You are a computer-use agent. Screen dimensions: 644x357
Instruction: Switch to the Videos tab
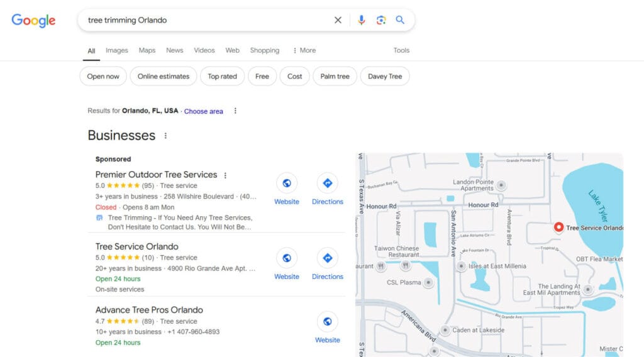(204, 50)
